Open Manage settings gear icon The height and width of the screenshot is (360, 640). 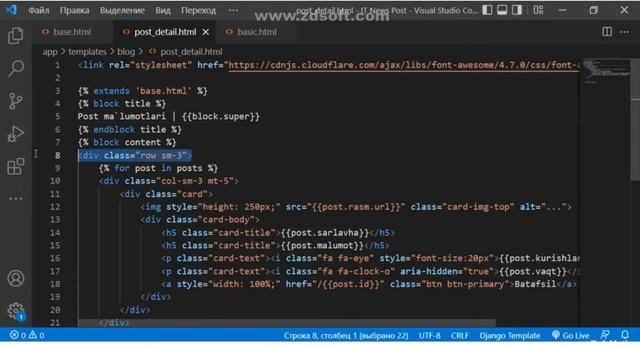pyautogui.click(x=16, y=311)
